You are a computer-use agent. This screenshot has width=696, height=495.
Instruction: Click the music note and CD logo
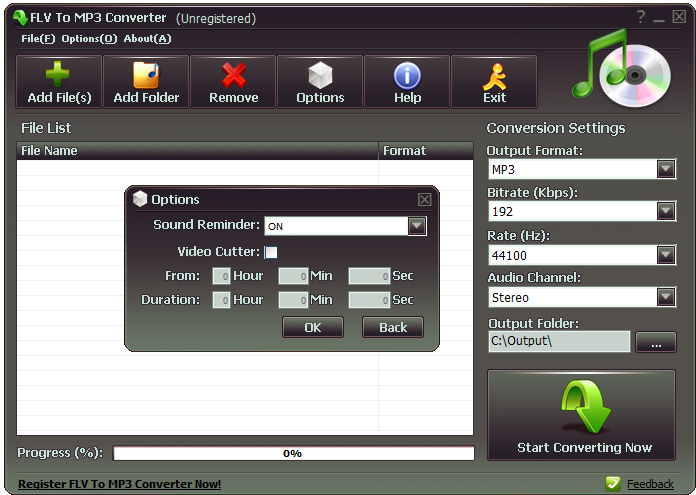(x=621, y=69)
